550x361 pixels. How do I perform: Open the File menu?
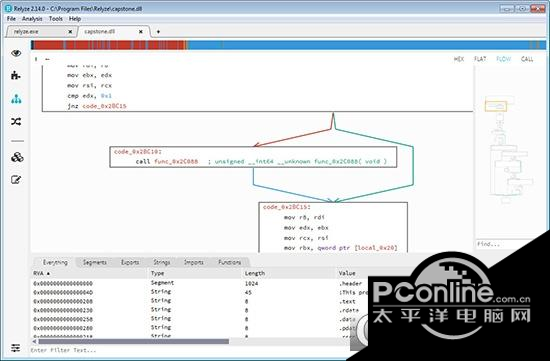(11, 19)
